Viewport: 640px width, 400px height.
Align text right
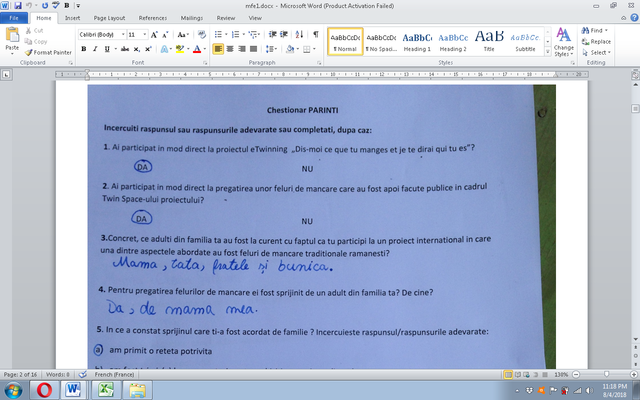pos(242,49)
